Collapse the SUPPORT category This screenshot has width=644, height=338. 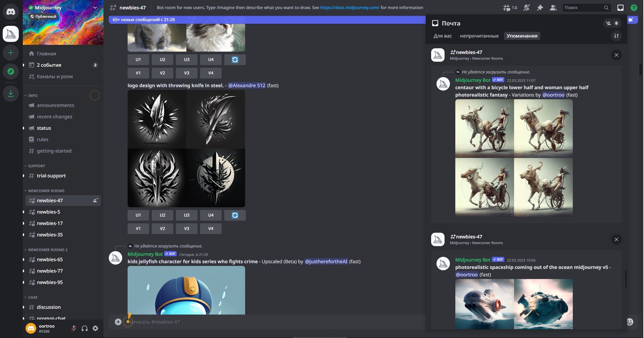point(36,166)
